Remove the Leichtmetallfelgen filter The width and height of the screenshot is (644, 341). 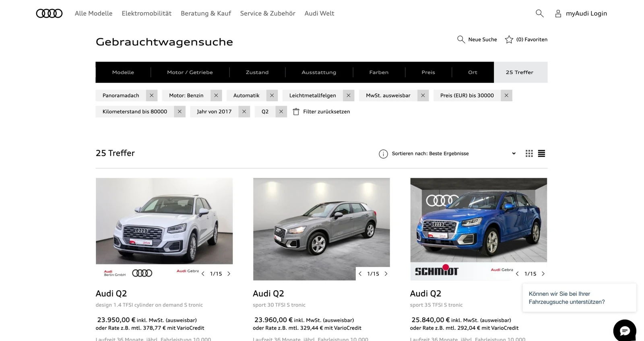pos(348,95)
